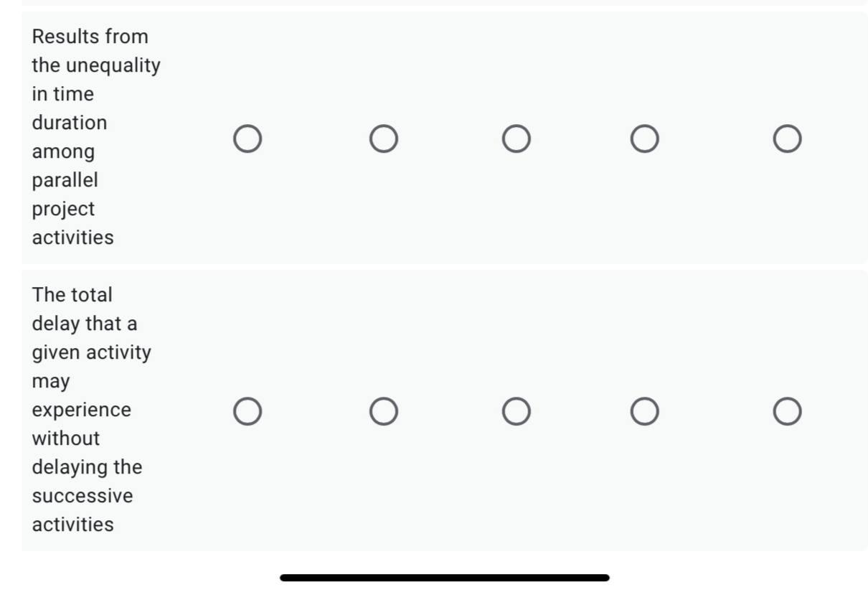Select the middle option for the unequality duration question
The height and width of the screenshot is (592, 868).
click(x=516, y=138)
